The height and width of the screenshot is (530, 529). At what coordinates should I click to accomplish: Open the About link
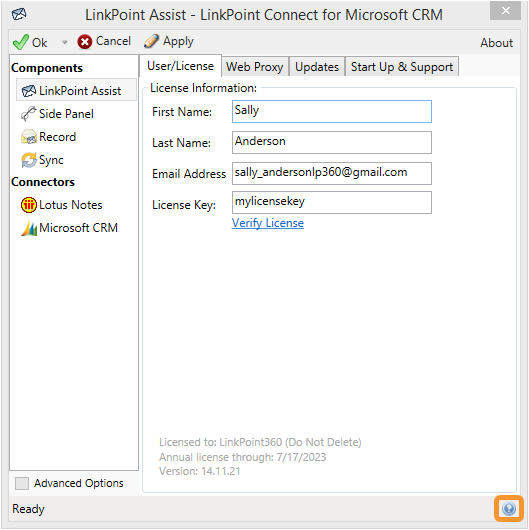497,43
